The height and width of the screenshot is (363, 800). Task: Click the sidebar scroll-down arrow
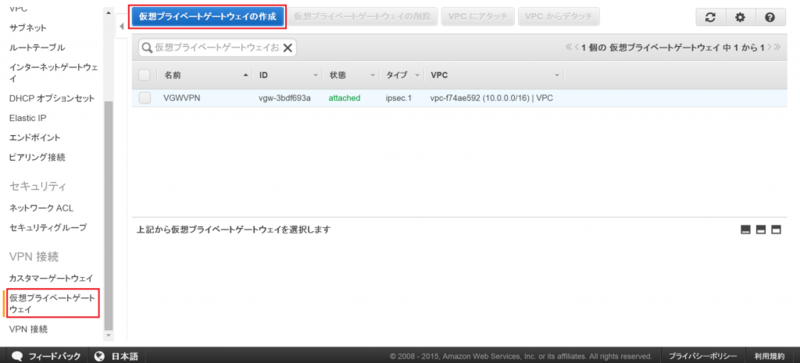[x=108, y=335]
